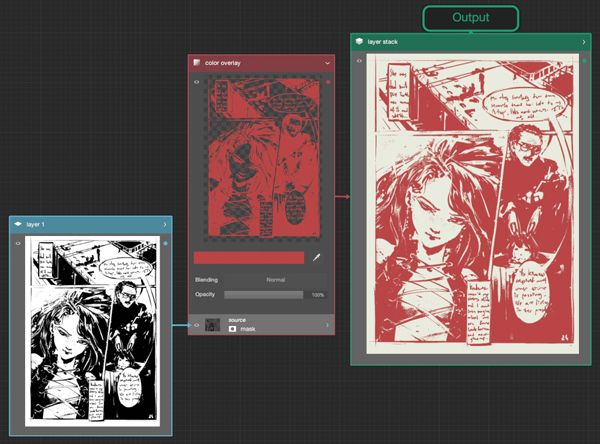Click the 'mask' label text
The height and width of the screenshot is (444, 600).
pos(248,329)
